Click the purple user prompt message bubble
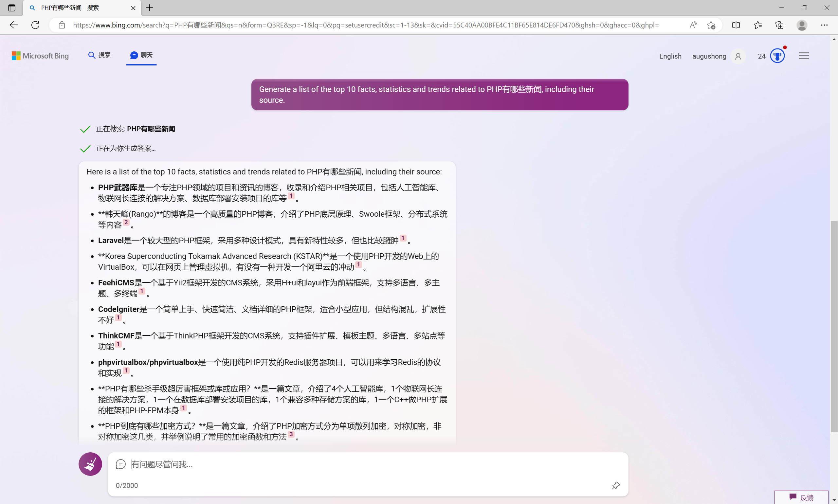Image resolution: width=838 pixels, height=504 pixels. pos(440,94)
